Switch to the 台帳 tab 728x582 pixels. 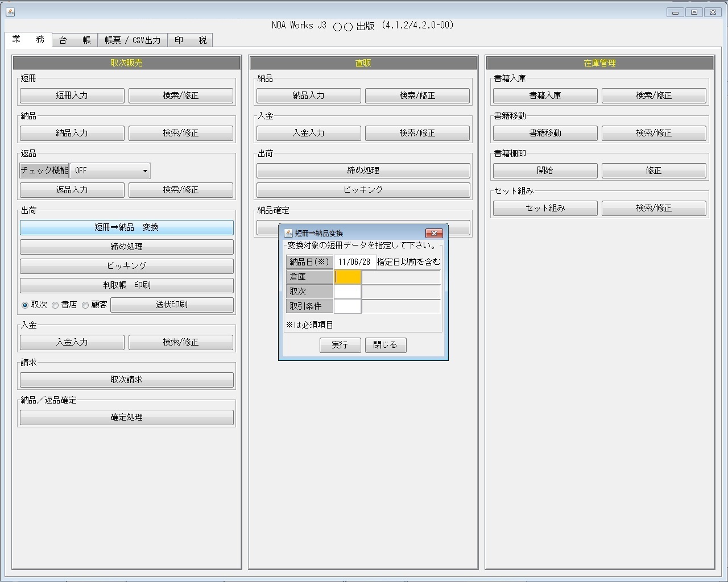[x=75, y=40]
